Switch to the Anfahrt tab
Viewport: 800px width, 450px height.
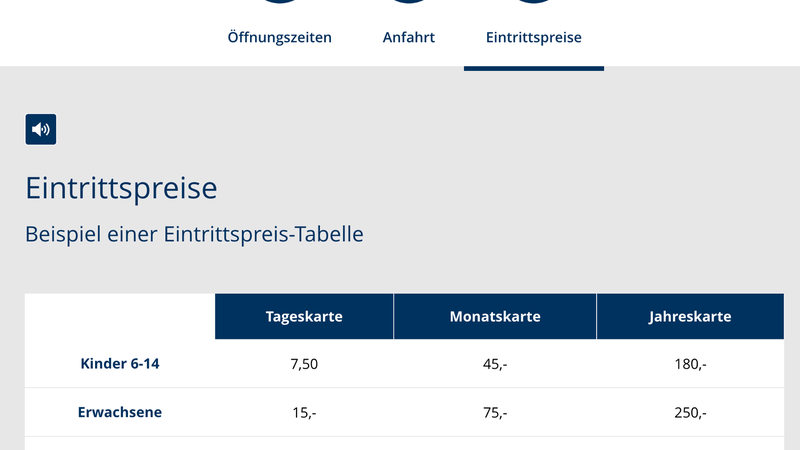[409, 37]
